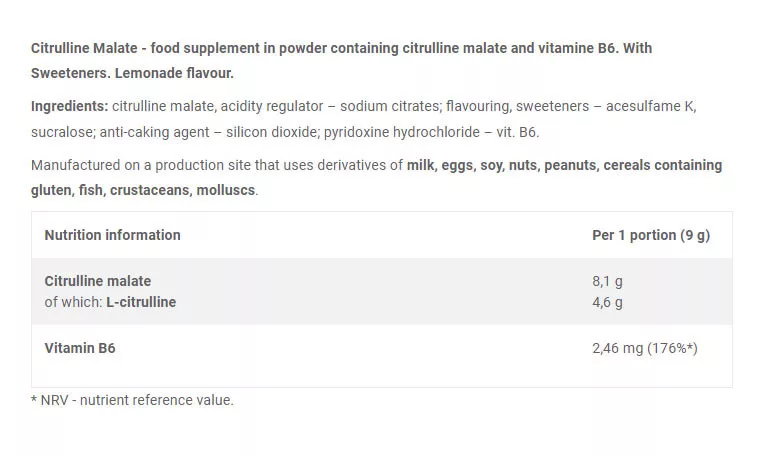
Task: Click the "Nutrition information" table header
Action: tap(112, 235)
